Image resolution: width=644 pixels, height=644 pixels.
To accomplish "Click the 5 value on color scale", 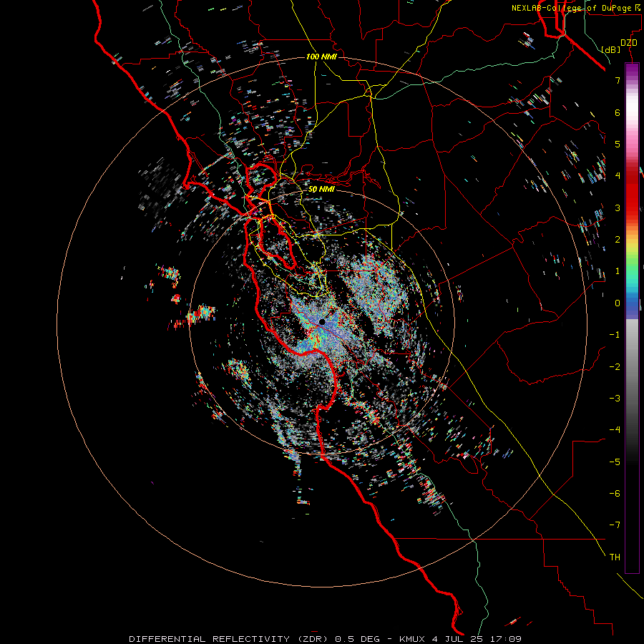I will point(618,144).
